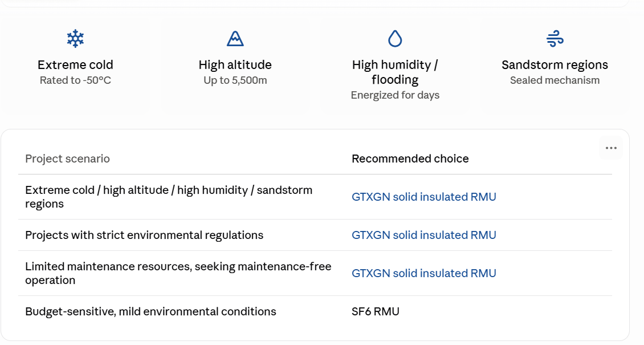Click Budget-sensitive, mild environmental conditions row
The width and height of the screenshot is (644, 345).
click(x=315, y=311)
